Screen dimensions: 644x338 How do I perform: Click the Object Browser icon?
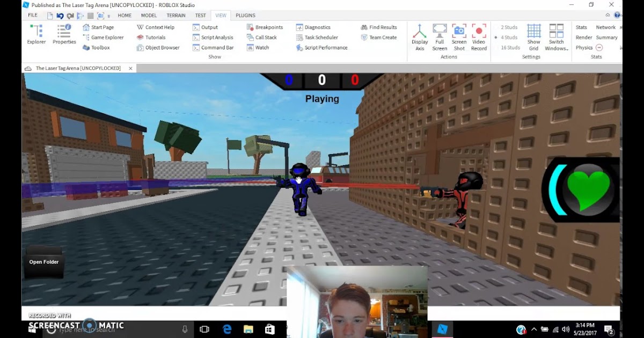[140, 48]
